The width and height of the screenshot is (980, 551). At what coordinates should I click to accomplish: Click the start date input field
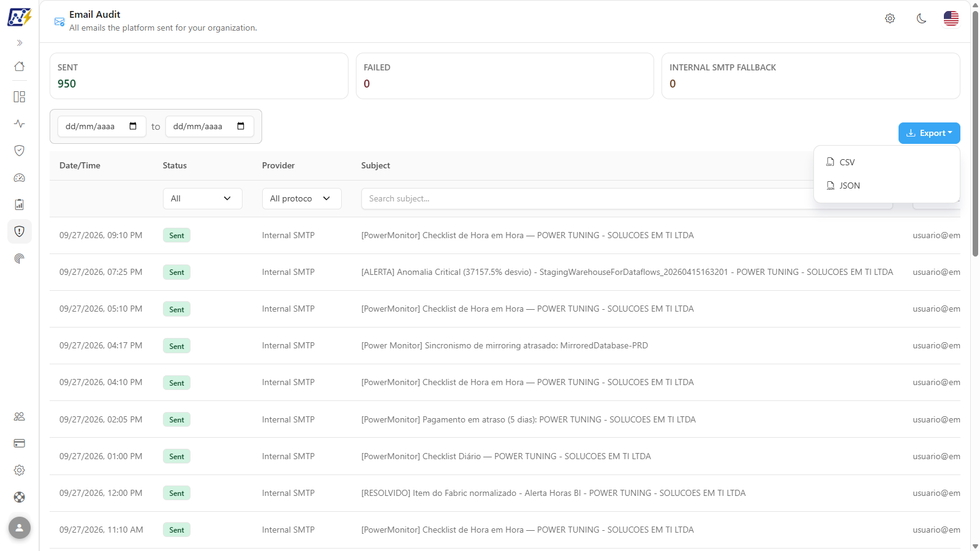pos(102,127)
